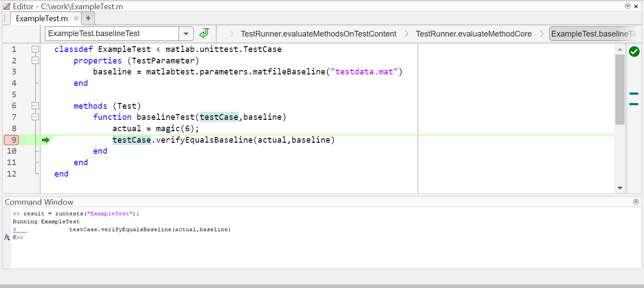Screen dimensions: 644x288
Task: Click the green step-out arrow icon
Action: (204, 33)
